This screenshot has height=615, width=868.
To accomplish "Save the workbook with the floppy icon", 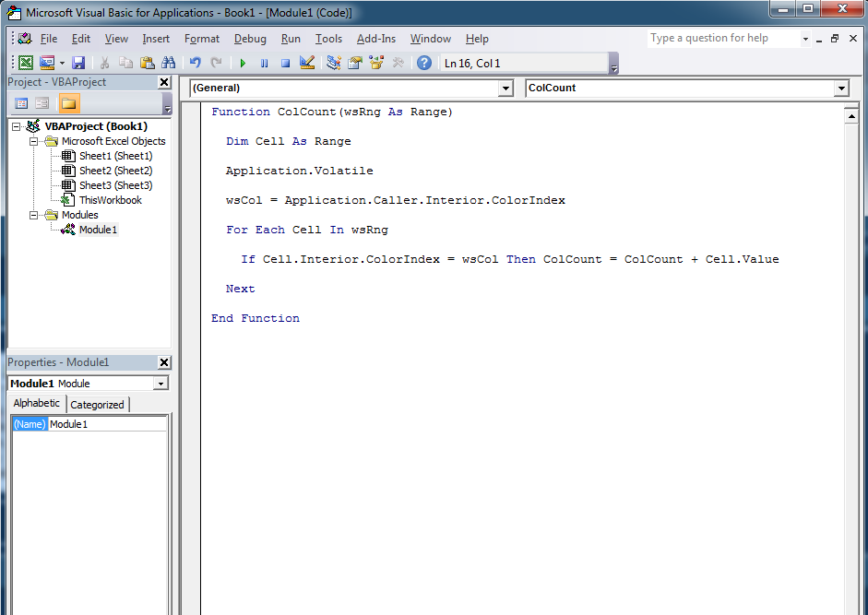I will (78, 63).
